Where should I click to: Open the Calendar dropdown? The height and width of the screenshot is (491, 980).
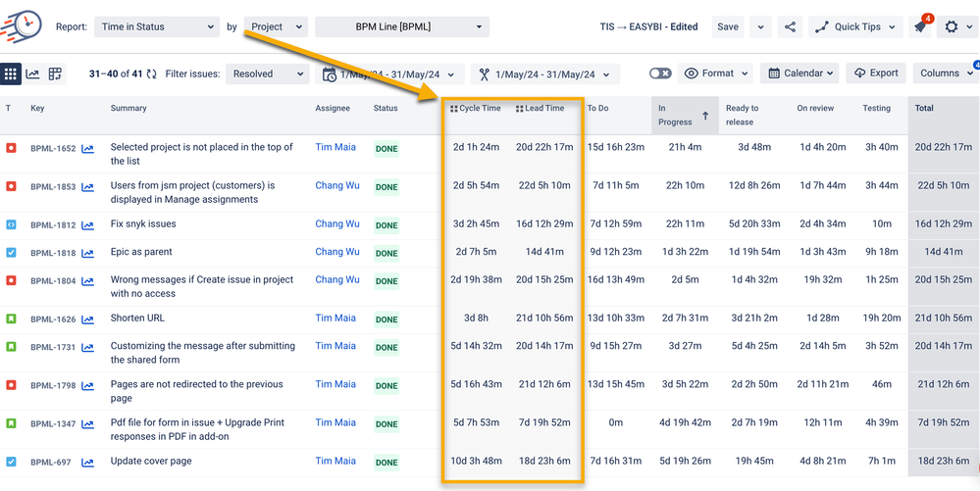tap(800, 74)
